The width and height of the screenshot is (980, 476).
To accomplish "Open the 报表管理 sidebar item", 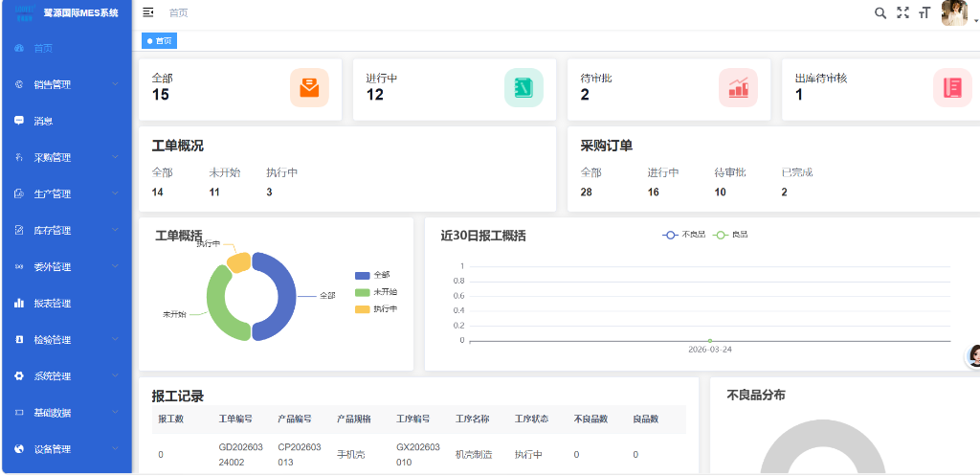I will 53,304.
